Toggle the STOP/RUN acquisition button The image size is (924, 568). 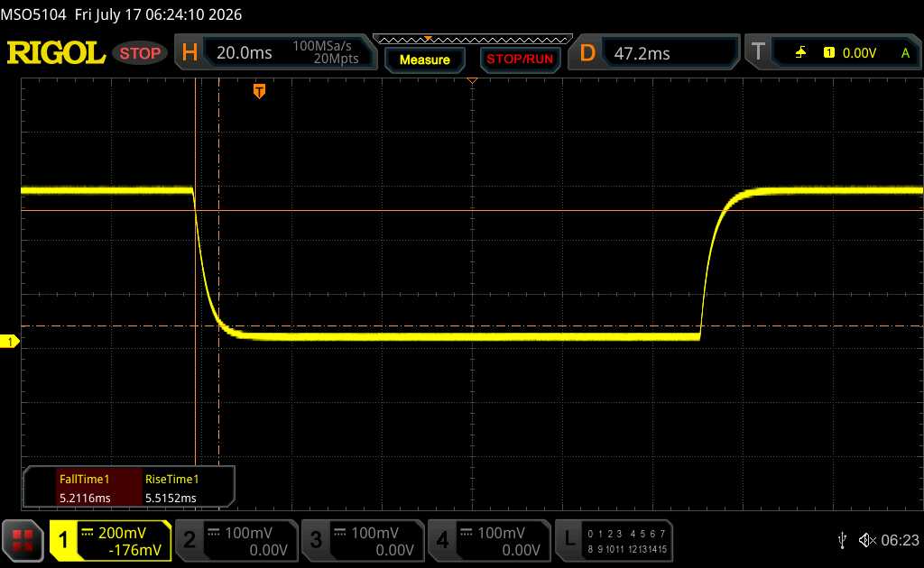click(x=520, y=60)
